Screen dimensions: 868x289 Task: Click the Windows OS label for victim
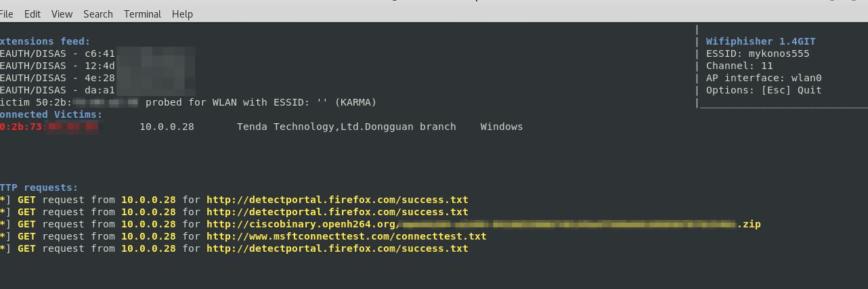(x=501, y=127)
